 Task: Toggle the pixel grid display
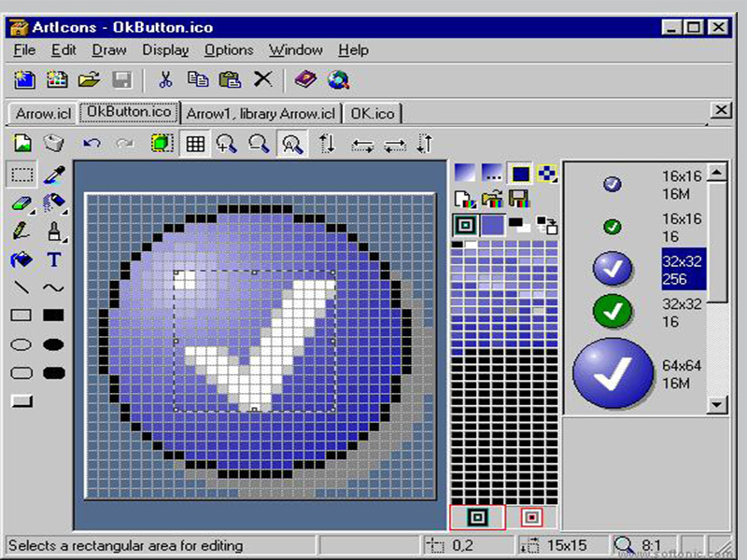195,144
